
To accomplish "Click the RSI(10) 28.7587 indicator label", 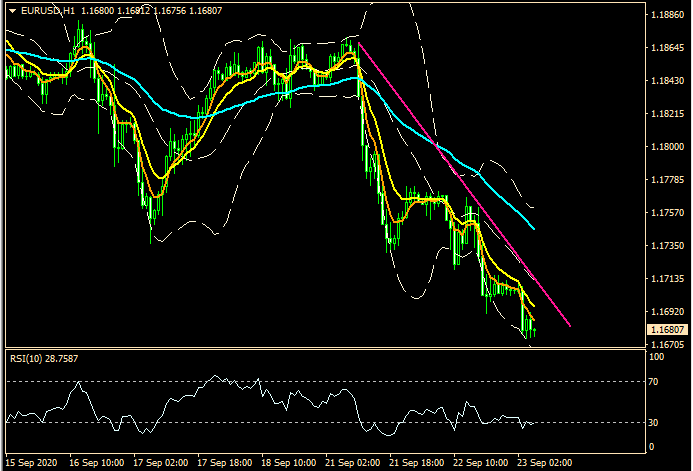I will 45,357.
